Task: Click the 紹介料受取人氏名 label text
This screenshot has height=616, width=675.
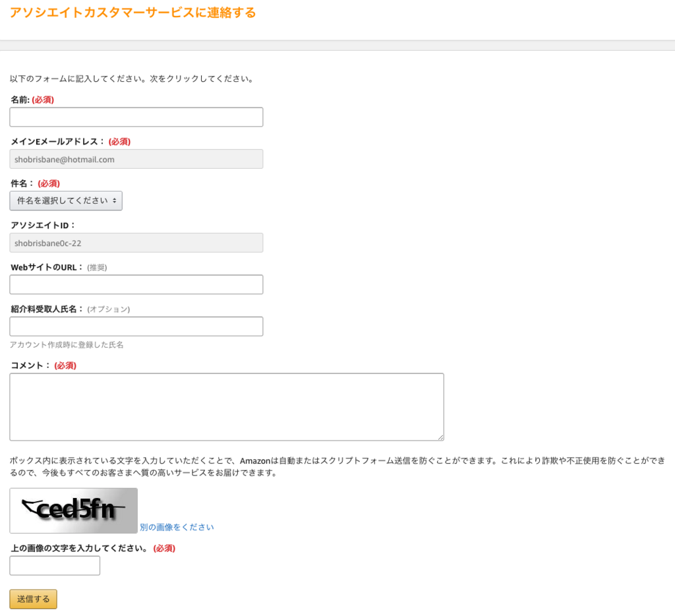Action: click(47, 309)
